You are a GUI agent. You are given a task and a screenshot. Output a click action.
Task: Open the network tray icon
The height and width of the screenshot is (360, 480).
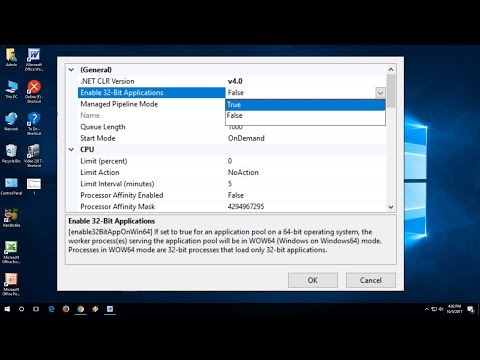click(434, 309)
